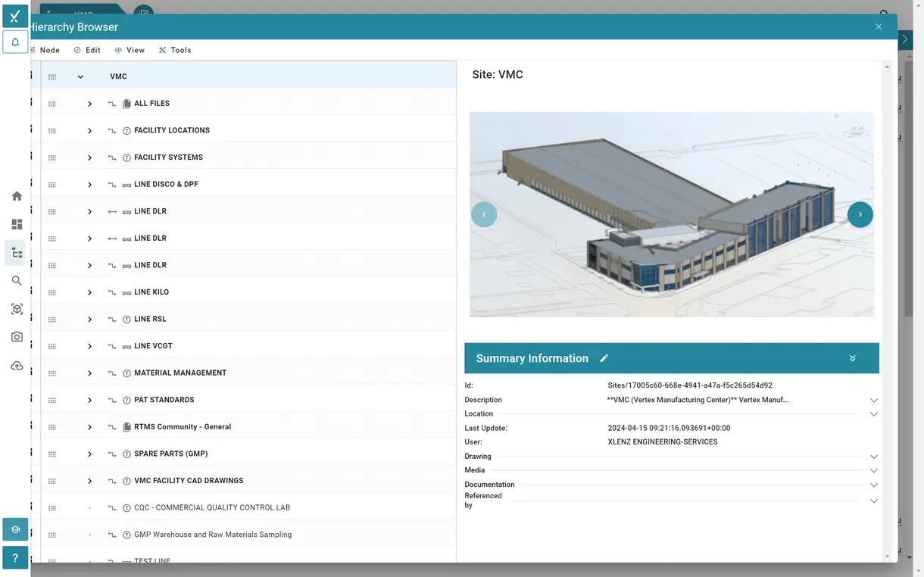Image resolution: width=924 pixels, height=577 pixels.
Task: Expand the Drawing section
Action: [873, 457]
